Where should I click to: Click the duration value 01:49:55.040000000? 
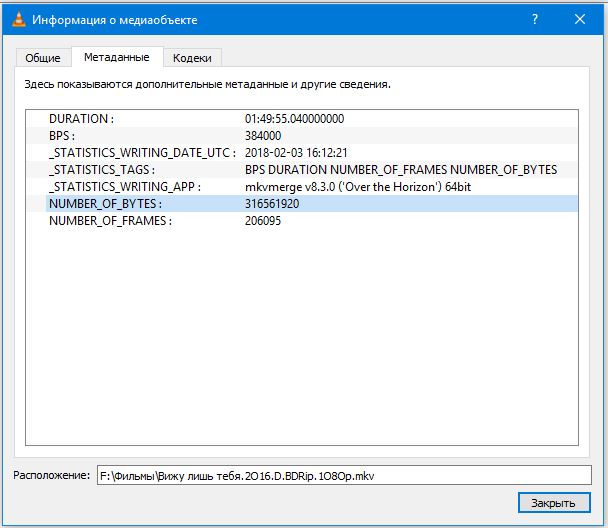pyautogui.click(x=294, y=119)
